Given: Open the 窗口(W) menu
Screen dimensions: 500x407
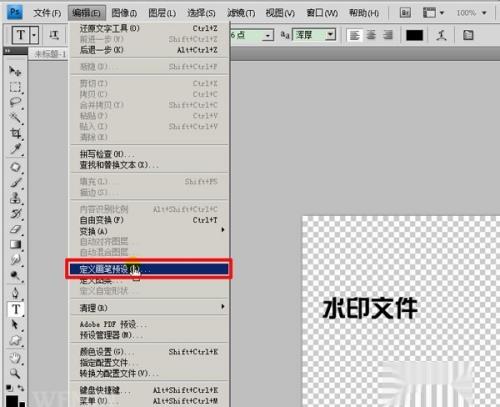Looking at the screenshot, I should [322, 13].
